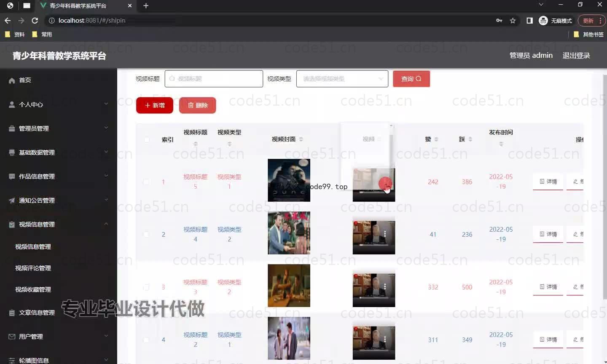Viewport: 607px width, 364px height.
Task: Click the 轮播图信息 sidebar icon
Action: coord(12,361)
